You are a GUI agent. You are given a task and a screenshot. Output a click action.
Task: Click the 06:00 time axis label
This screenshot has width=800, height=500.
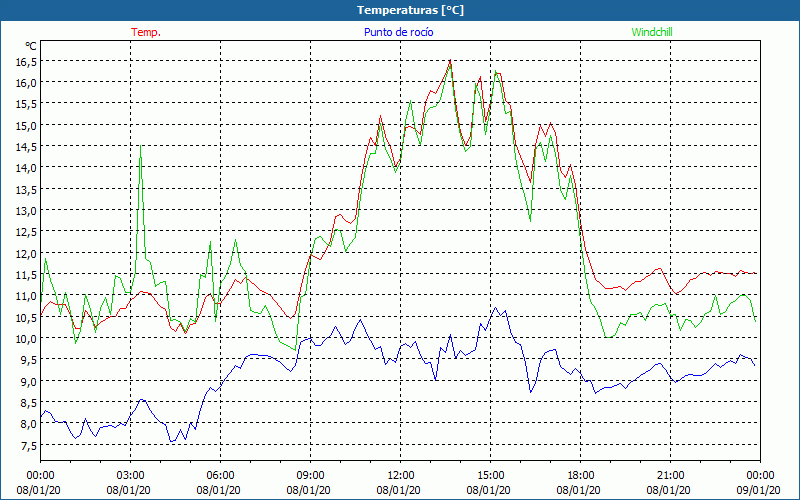pos(220,476)
